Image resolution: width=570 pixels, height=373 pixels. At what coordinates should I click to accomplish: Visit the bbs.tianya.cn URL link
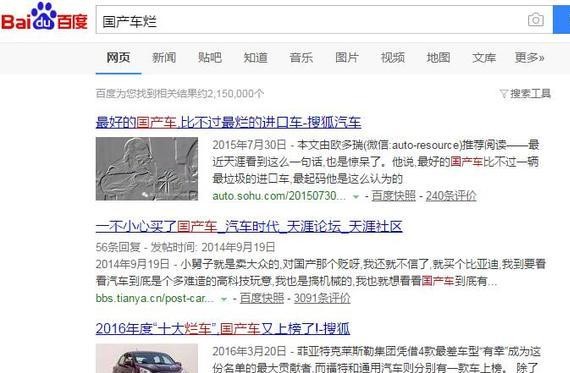click(155, 298)
